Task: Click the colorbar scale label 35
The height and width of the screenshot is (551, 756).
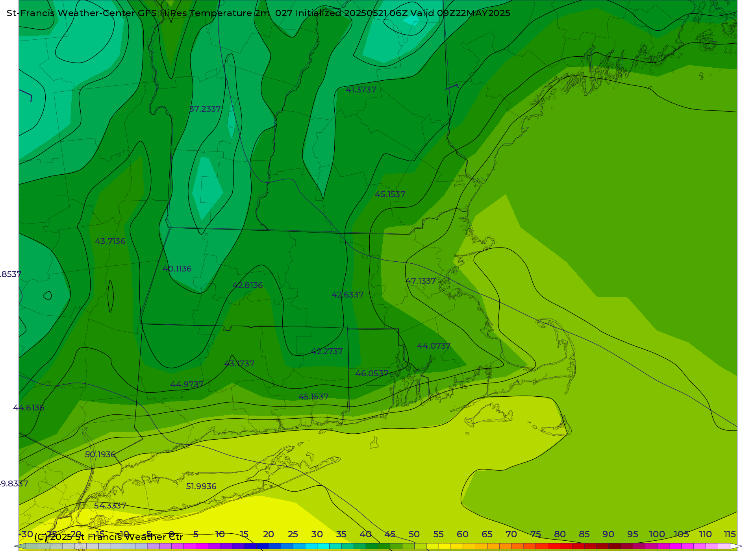Action: click(341, 534)
